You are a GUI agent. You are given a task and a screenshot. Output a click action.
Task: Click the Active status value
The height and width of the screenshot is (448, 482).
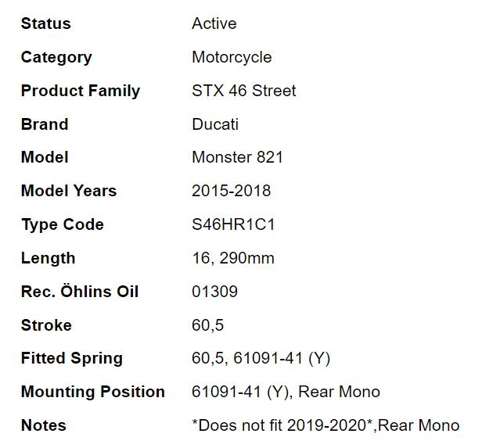214,23
